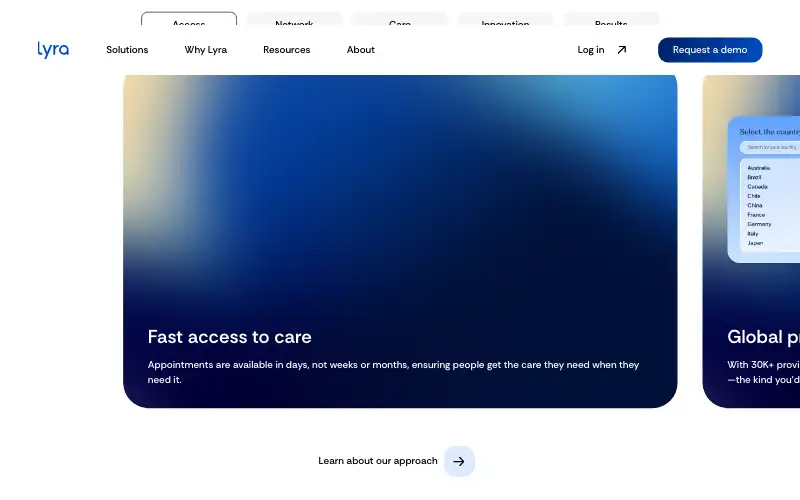Select China in the country list
Screen dimensions: 800x500
[755, 205]
